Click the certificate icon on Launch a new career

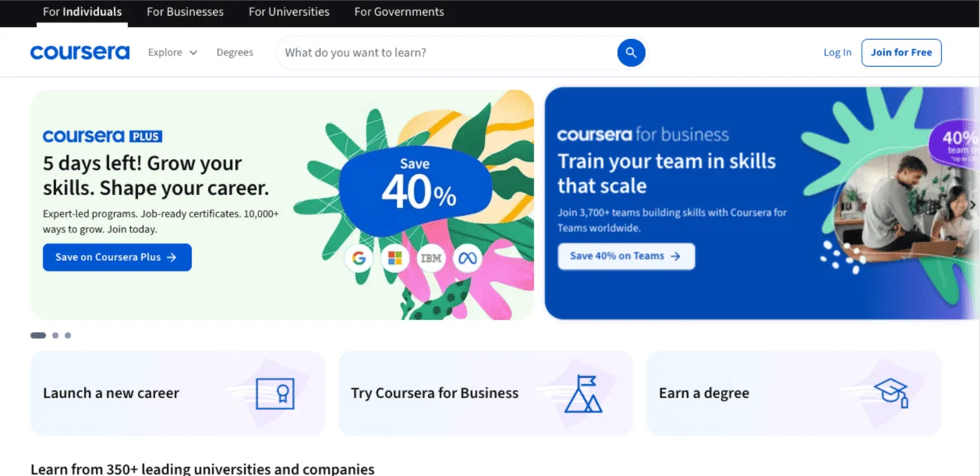click(275, 394)
